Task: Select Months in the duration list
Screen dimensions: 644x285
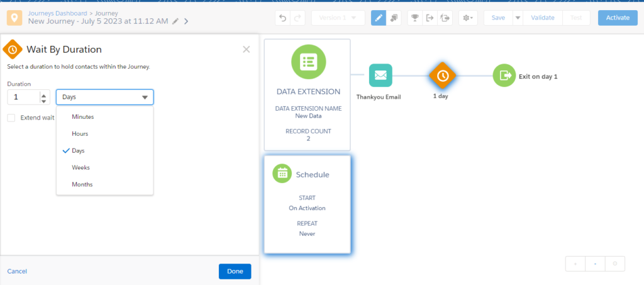Action: (82, 184)
